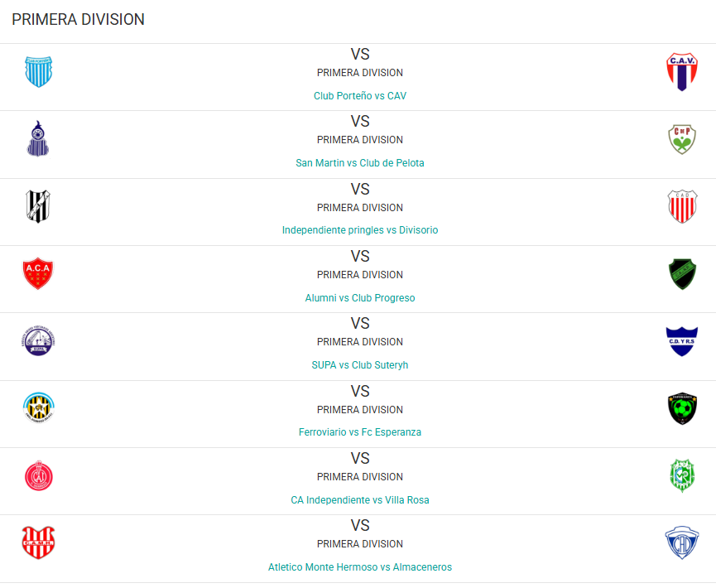Screen dimensions: 716x588
Task: Click the Divisorio red striped shield
Action: click(x=682, y=206)
